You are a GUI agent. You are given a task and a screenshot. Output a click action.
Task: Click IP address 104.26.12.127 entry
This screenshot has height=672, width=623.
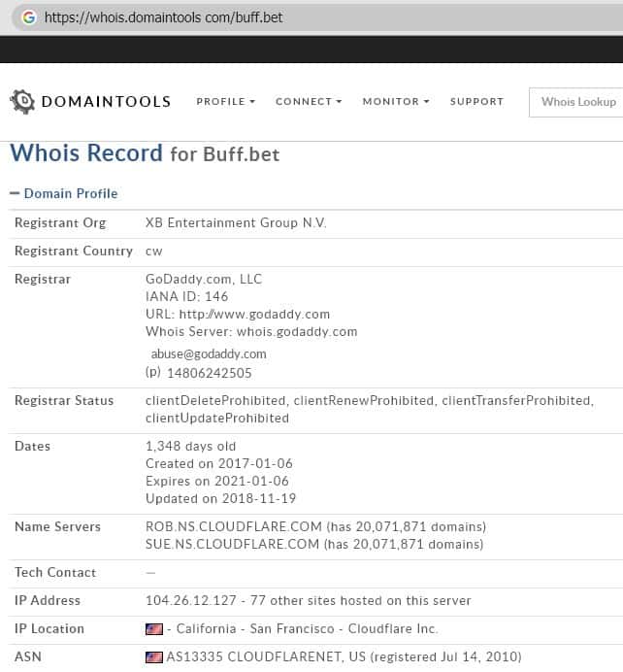point(191,601)
